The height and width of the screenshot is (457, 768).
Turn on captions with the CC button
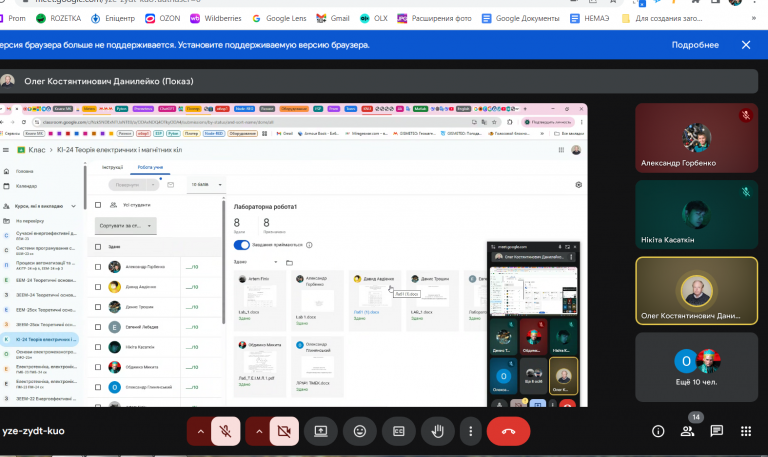coord(399,431)
